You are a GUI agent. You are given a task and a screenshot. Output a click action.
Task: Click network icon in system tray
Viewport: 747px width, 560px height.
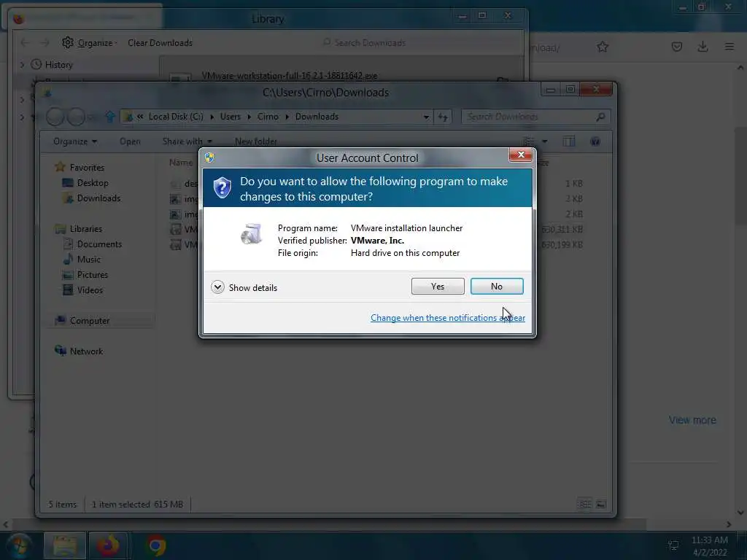click(x=673, y=545)
